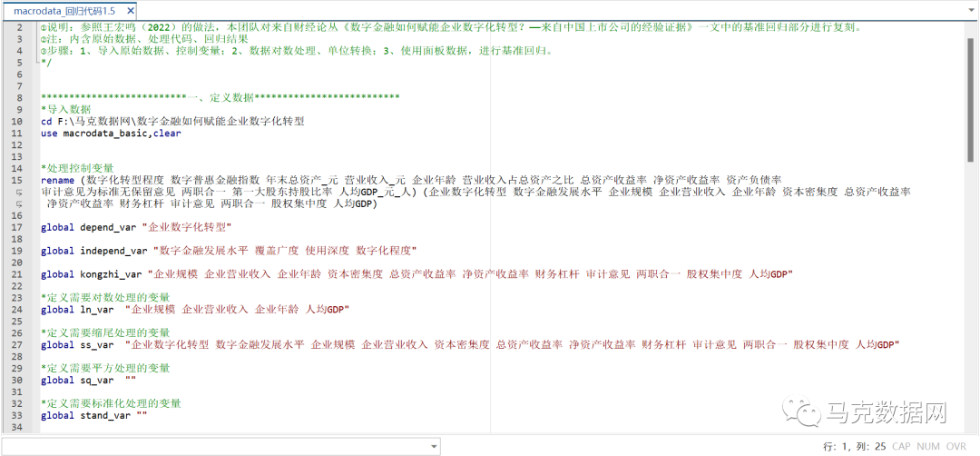Click the OVR indicator in status bar
Image resolution: width=980 pixels, height=456 pixels.
click(956, 447)
